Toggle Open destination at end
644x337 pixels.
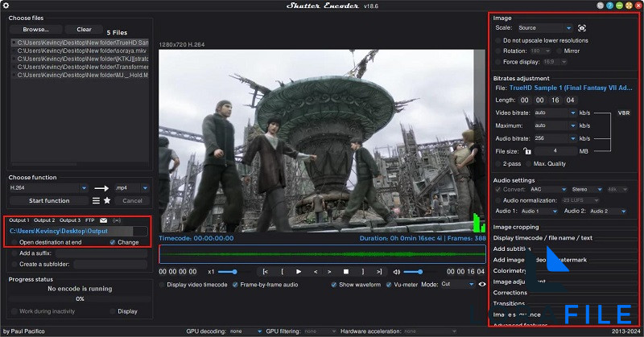(x=14, y=242)
